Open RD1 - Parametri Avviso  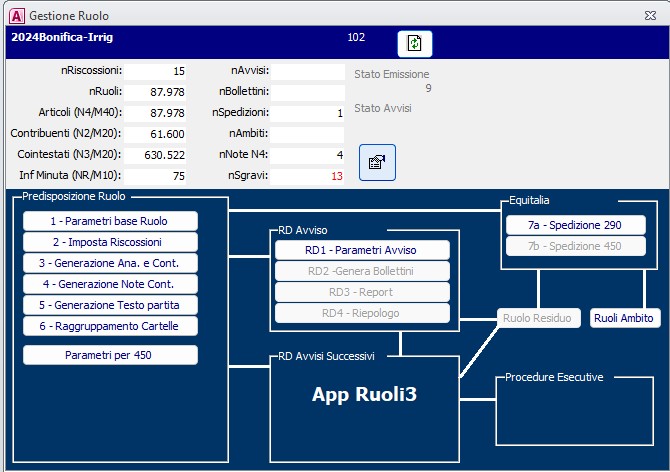pyautogui.click(x=361, y=250)
